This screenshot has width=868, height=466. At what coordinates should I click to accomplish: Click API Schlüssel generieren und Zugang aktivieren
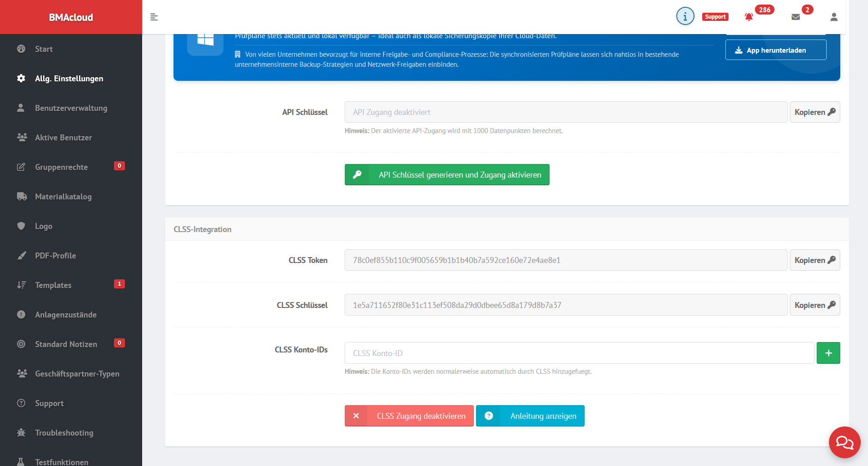click(x=447, y=175)
